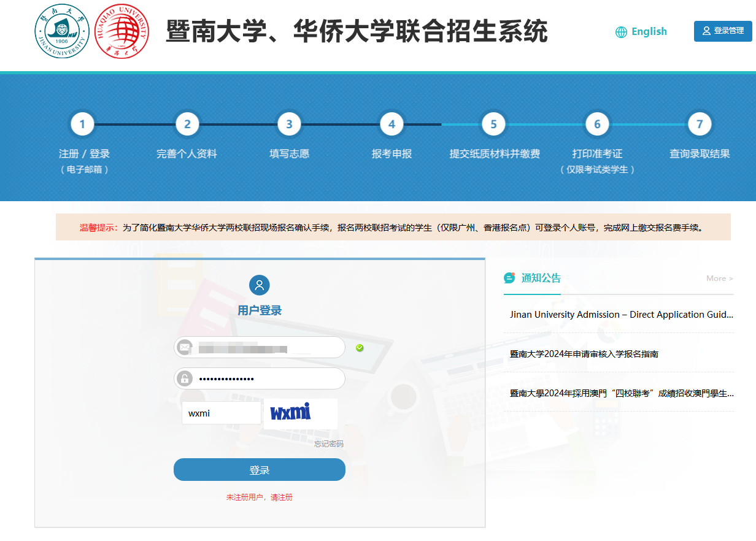
Task: Click the globe icon beside English
Action: coord(621,32)
